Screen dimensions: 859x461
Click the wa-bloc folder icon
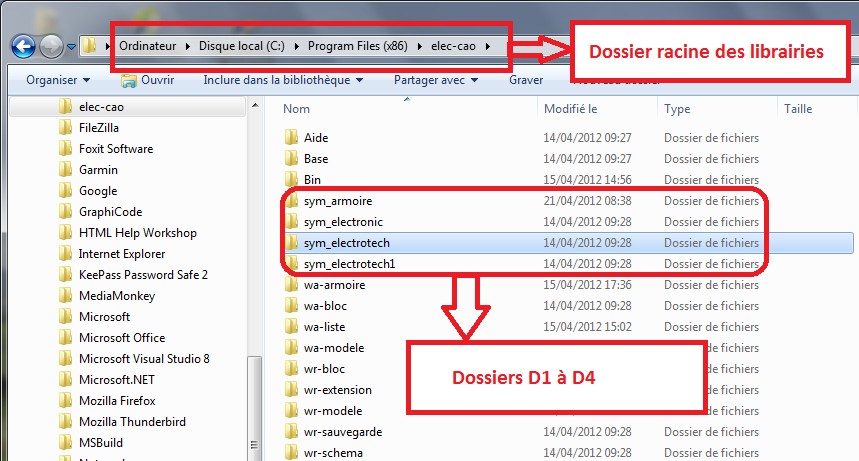pos(291,306)
